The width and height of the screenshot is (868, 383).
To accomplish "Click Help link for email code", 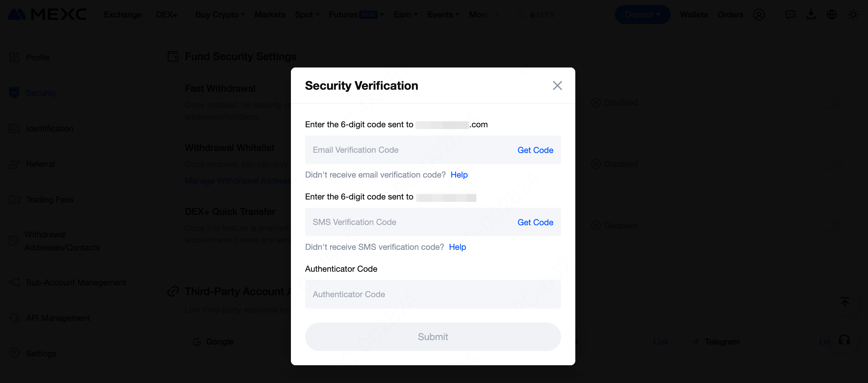I will point(459,175).
